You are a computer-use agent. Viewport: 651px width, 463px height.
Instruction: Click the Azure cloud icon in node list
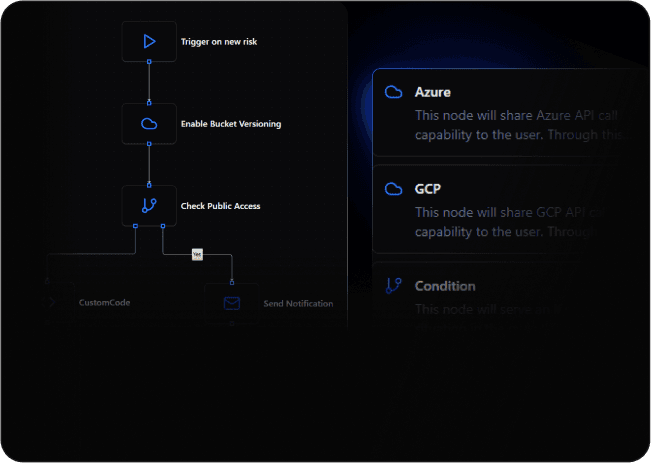pos(393,92)
